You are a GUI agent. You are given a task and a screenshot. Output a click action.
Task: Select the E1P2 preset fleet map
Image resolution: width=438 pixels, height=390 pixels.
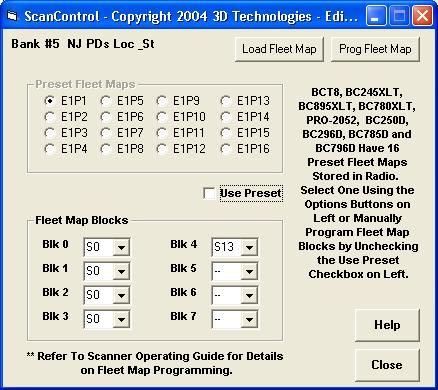50,117
